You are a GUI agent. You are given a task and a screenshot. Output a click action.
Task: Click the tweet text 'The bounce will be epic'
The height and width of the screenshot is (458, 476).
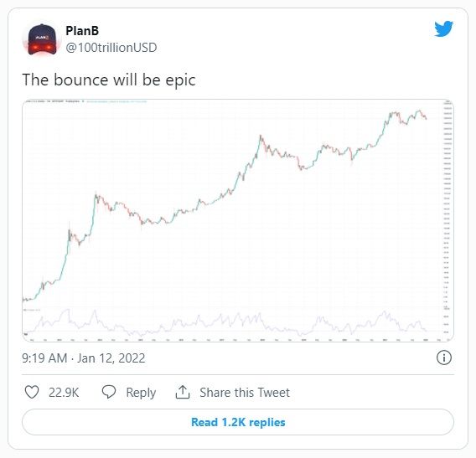click(x=109, y=80)
